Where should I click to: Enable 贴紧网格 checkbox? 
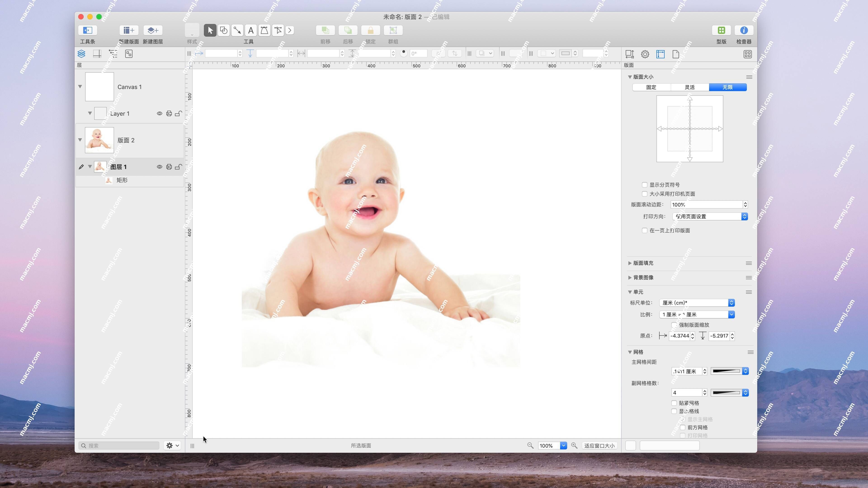[674, 403]
